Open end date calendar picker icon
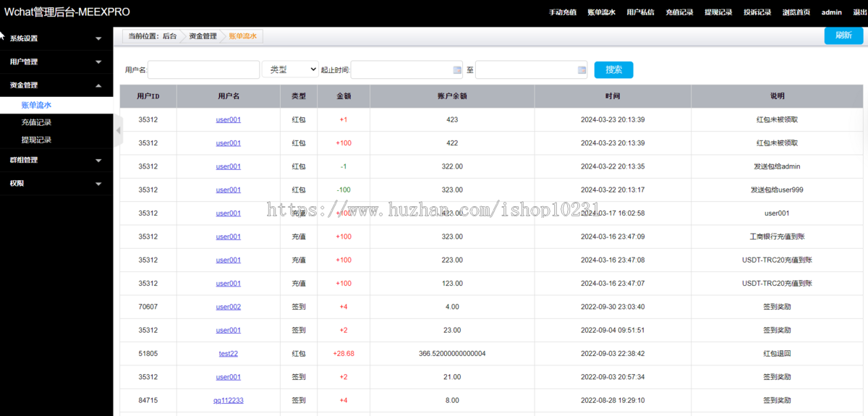The image size is (868, 416). [582, 70]
